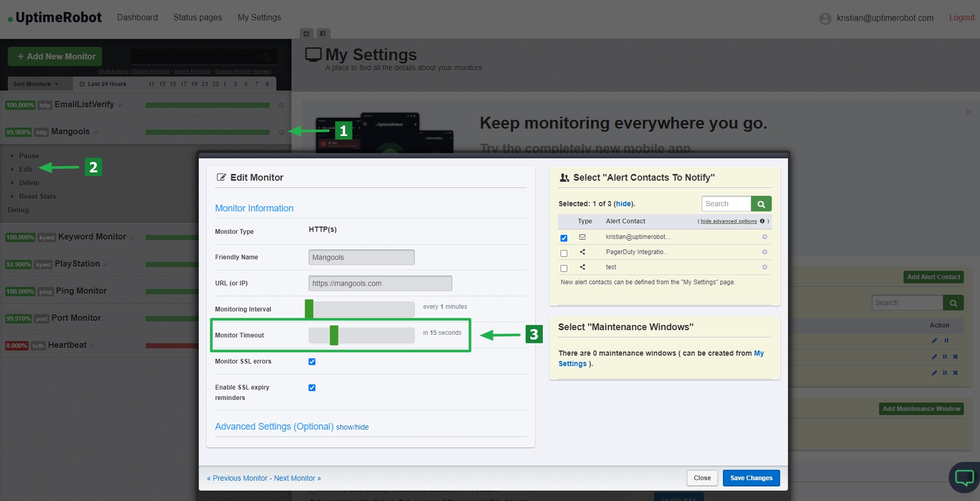Image resolution: width=980 pixels, height=501 pixels.
Task: Open the link icon next to Heartbeat
Action: click(92, 346)
